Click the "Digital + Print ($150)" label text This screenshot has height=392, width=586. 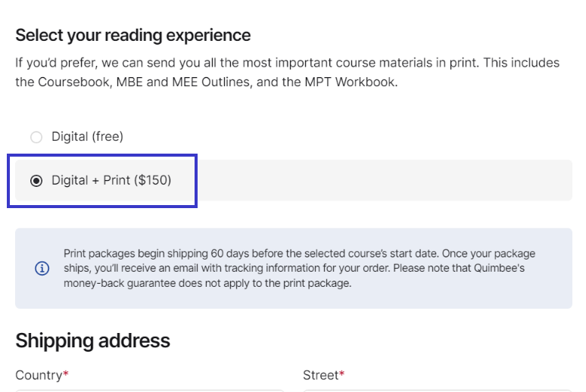111,181
